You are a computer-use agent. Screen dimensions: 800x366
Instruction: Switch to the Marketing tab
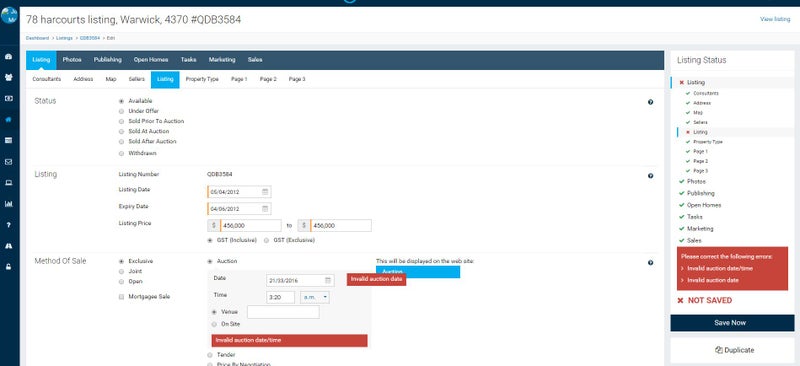(x=222, y=60)
